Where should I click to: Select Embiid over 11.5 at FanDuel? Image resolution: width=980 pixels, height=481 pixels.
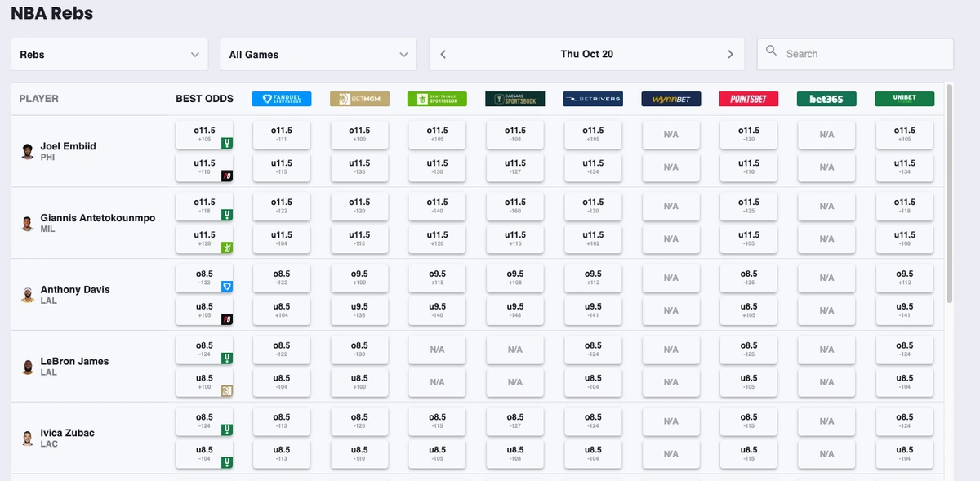click(282, 135)
